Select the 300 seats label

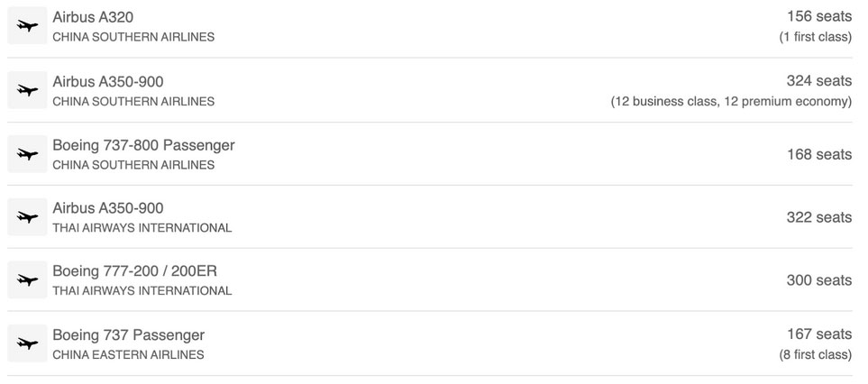(x=819, y=280)
